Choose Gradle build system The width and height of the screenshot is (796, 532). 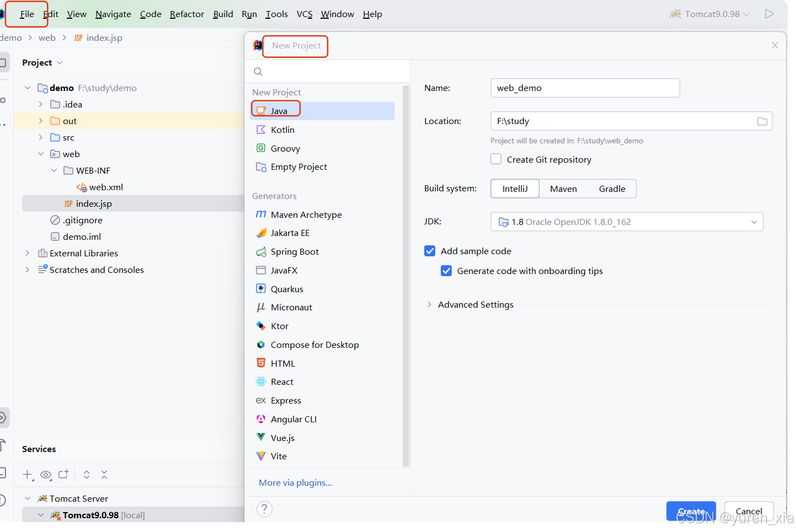coord(612,189)
